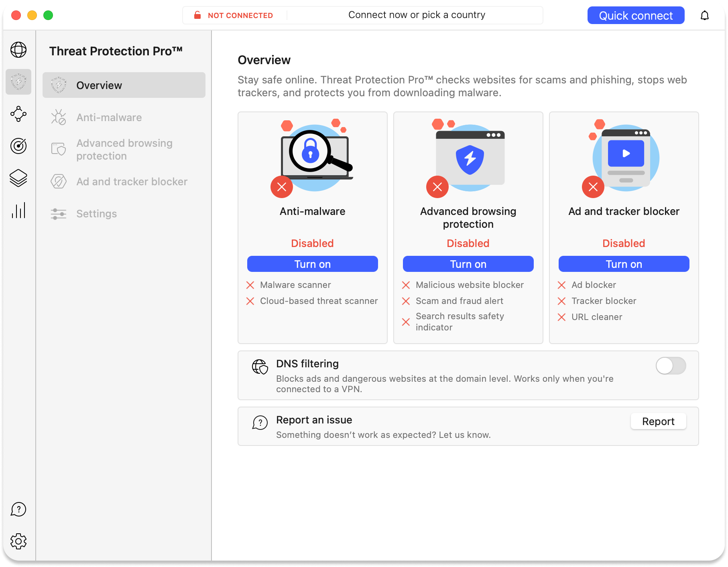The width and height of the screenshot is (728, 567).
Task: Open the statistics bar chart icon
Action: click(18, 210)
